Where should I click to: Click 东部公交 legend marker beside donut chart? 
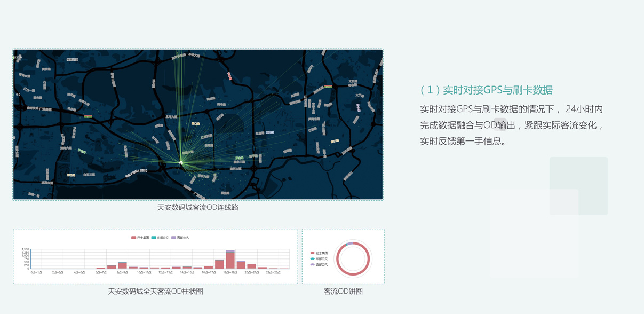[313, 259]
